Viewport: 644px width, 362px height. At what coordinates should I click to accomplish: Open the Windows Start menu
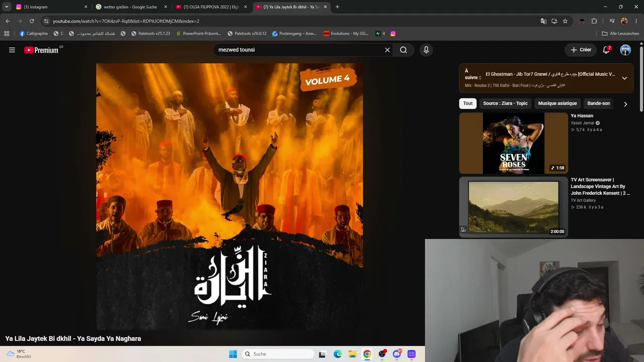pos(233,354)
